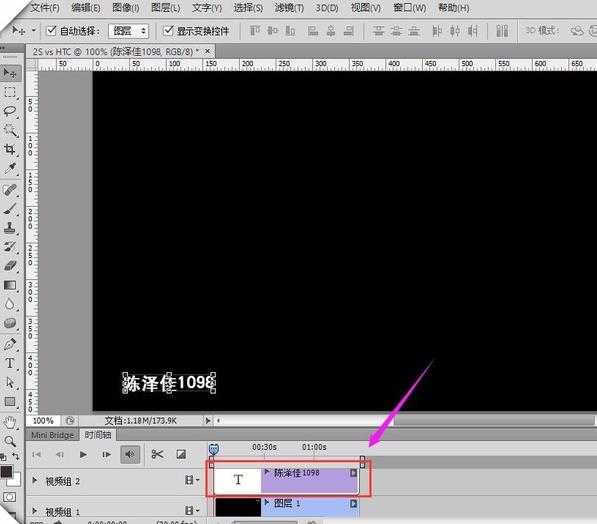Viewport: 597px width, 524px height.
Task: Click the align top edges icon
Action: [x=255, y=30]
